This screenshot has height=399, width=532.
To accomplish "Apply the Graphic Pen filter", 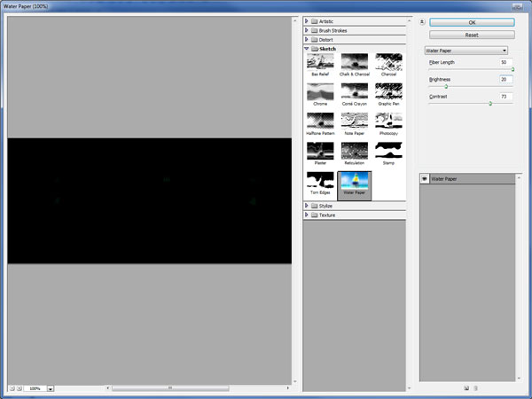I will tap(388, 62).
